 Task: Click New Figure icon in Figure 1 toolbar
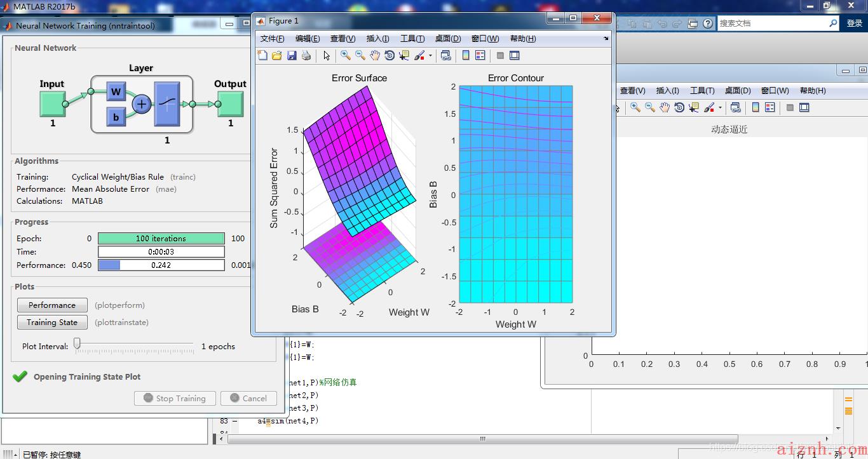coord(262,56)
